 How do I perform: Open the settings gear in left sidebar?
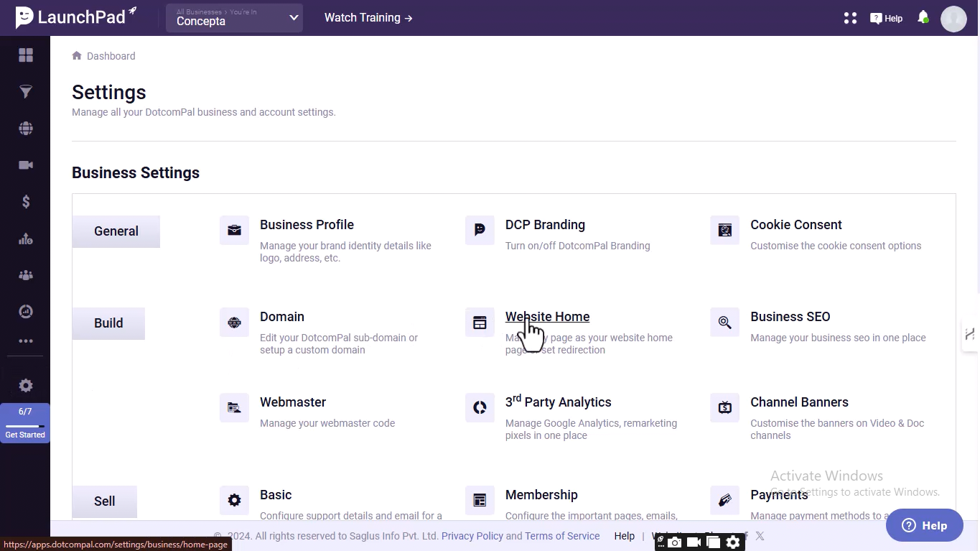tap(26, 386)
